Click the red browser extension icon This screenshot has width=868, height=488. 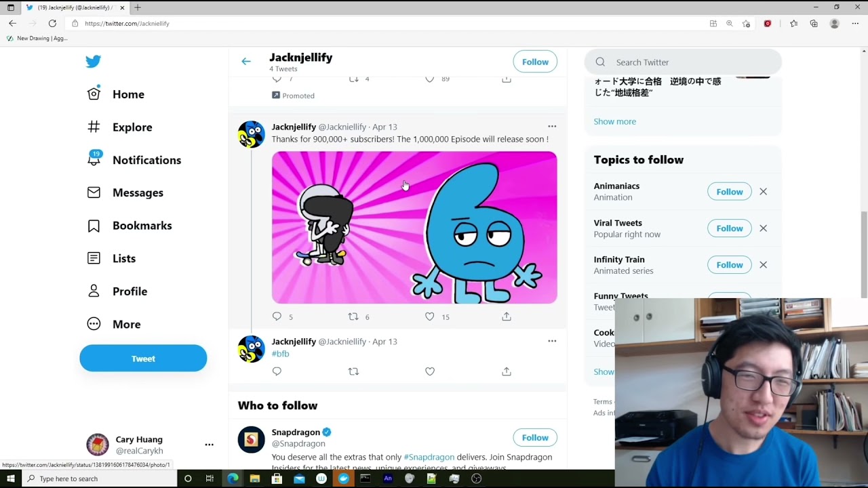click(x=768, y=23)
